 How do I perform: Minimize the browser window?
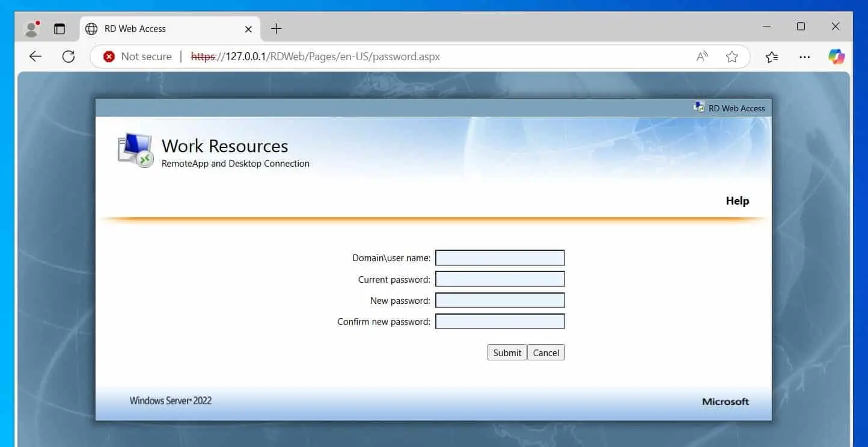click(x=767, y=26)
